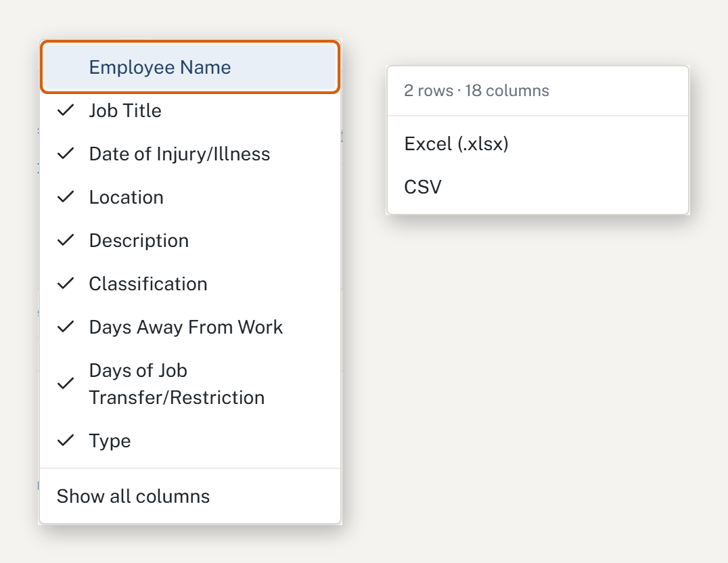Hide the Days Away From Work column
Viewport: 728px width, 563px height.
(x=190, y=327)
